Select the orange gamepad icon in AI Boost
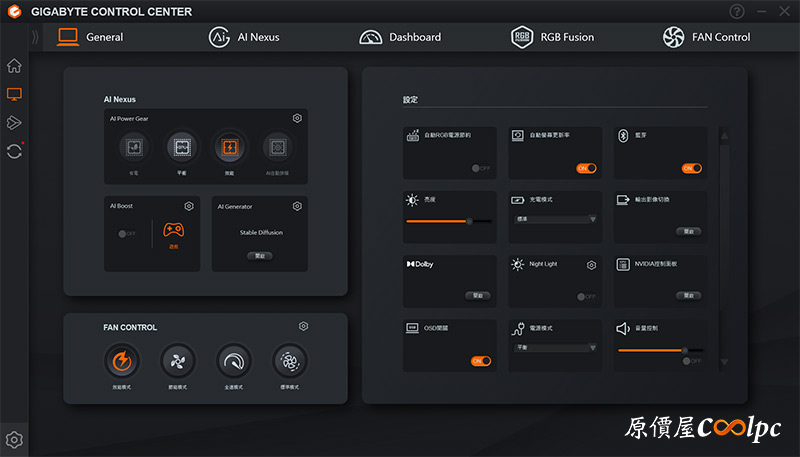800x457 pixels. [173, 230]
